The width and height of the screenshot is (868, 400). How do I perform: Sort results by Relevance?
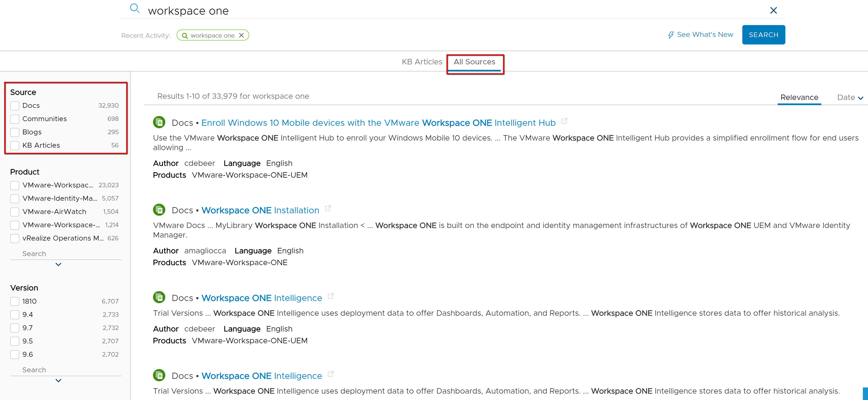[x=799, y=98]
